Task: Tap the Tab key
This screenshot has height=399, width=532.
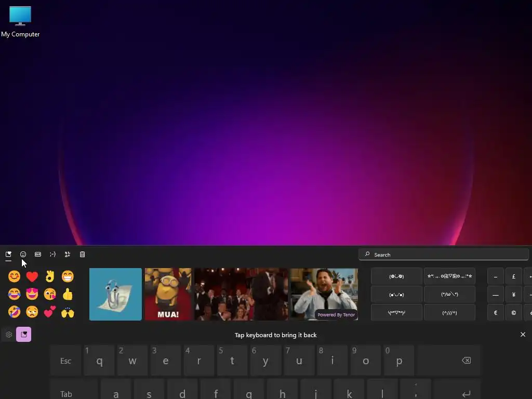Action: [74, 389]
